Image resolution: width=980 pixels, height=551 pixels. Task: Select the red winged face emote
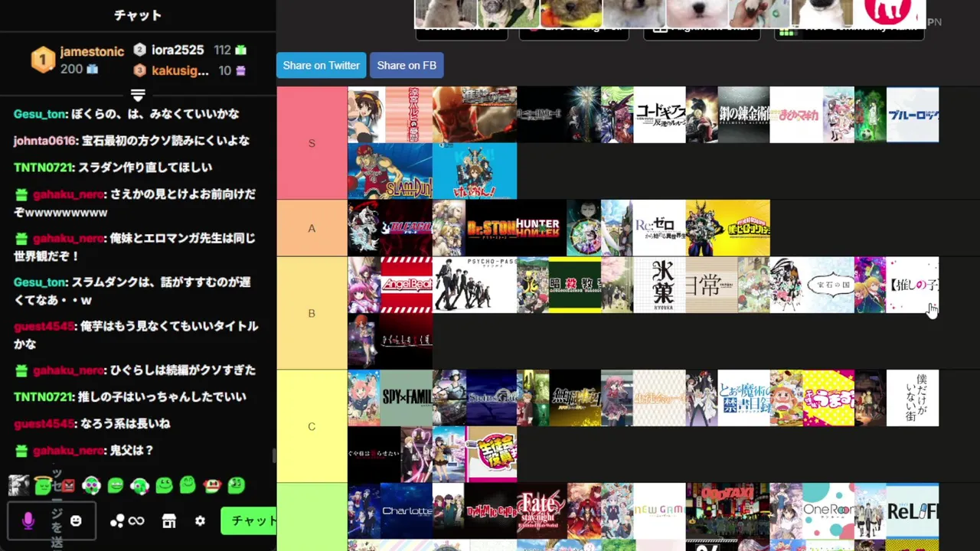click(212, 485)
